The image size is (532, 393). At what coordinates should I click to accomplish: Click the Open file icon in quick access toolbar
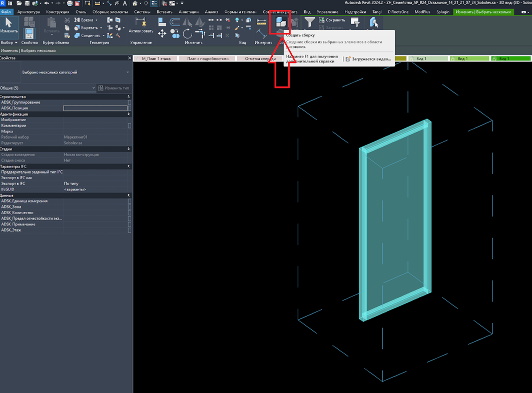point(19,3)
